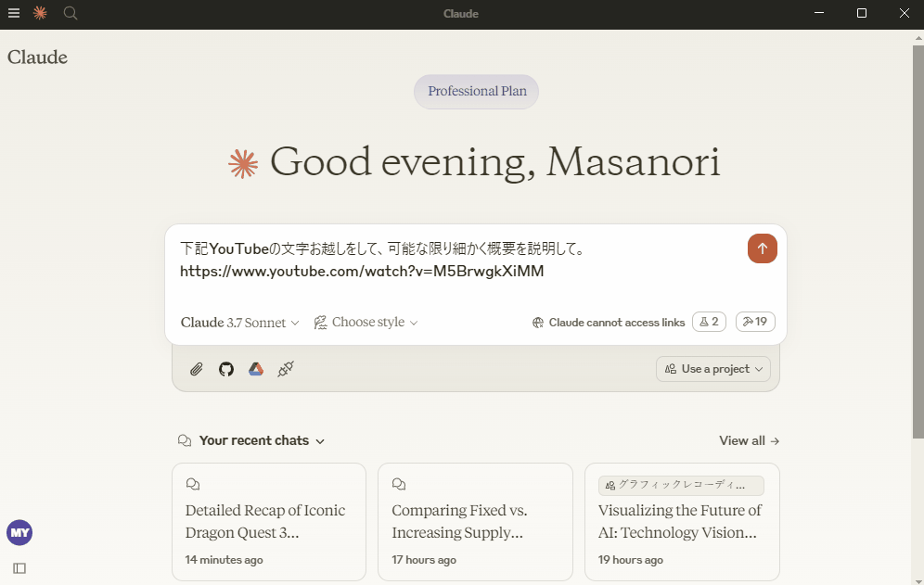924x585 pixels.
Task: Add from Google Drive icon
Action: click(256, 369)
